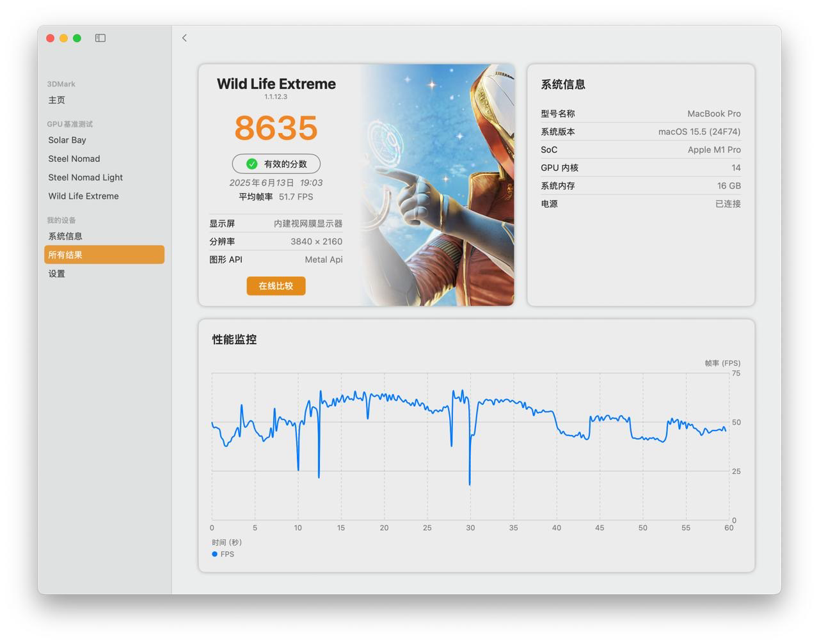Click the 分辨率 row label
The height and width of the screenshot is (644, 819).
[222, 241]
